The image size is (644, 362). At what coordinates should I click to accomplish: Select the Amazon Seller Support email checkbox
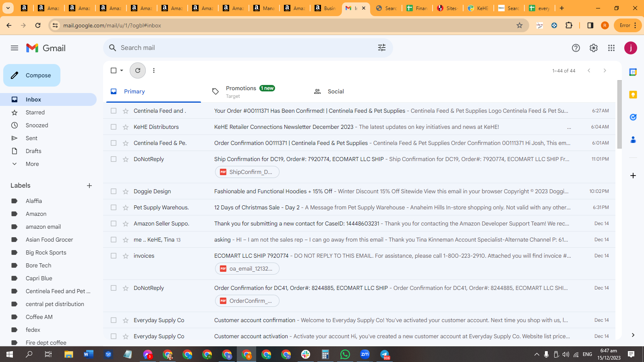click(x=114, y=223)
